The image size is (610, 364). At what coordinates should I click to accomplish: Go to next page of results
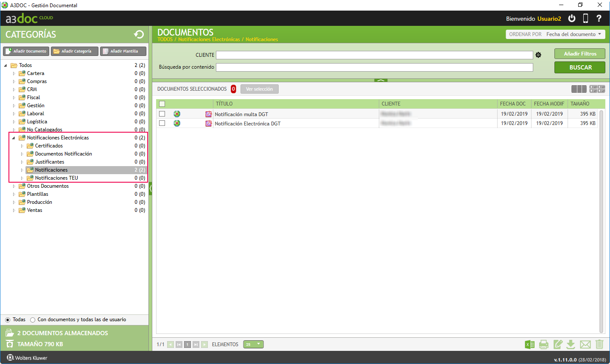point(204,345)
